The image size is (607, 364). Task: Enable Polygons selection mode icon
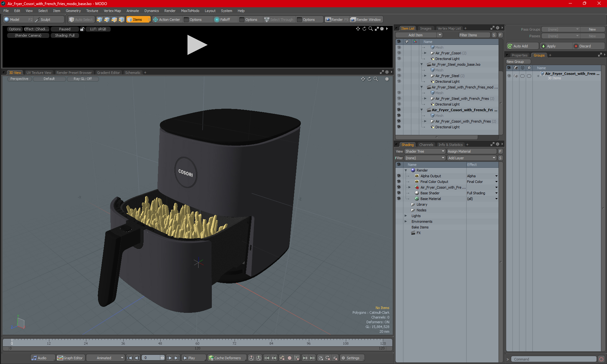pos(114,20)
